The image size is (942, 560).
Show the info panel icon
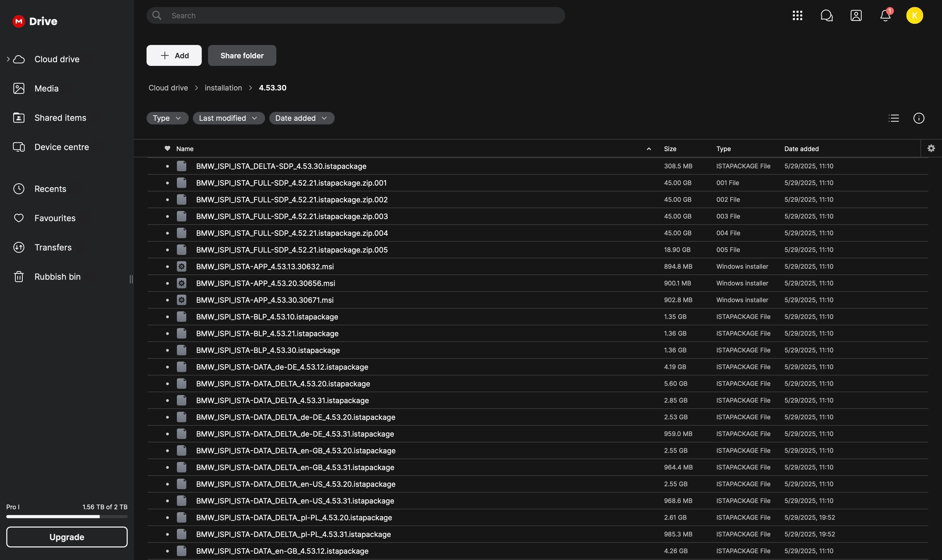919,118
